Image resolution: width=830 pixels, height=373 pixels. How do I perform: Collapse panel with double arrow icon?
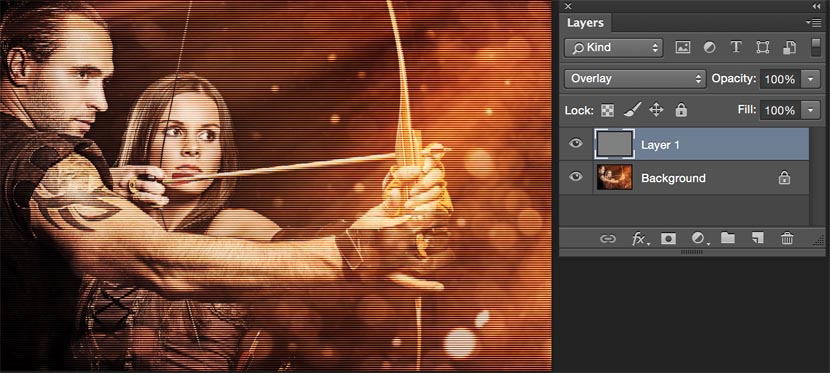pos(816,6)
